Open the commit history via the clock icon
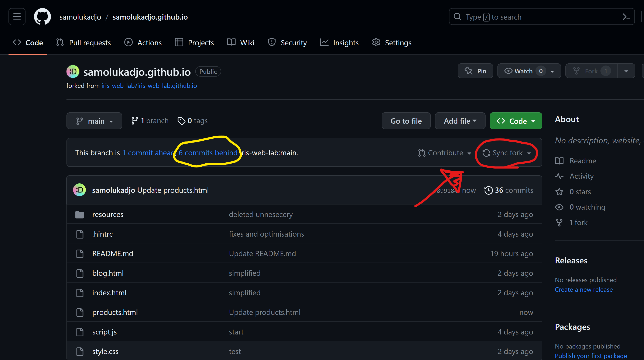Screen dimensions: 644x360 point(489,190)
